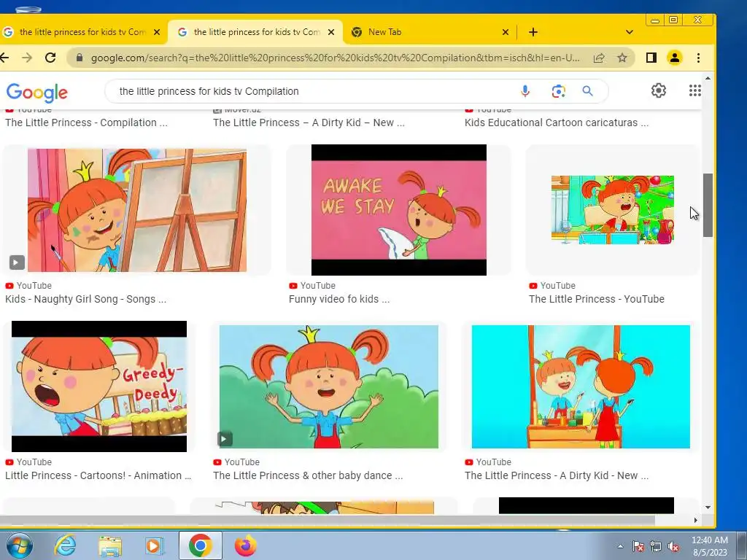Start a voice search with the microphone icon

(x=525, y=91)
